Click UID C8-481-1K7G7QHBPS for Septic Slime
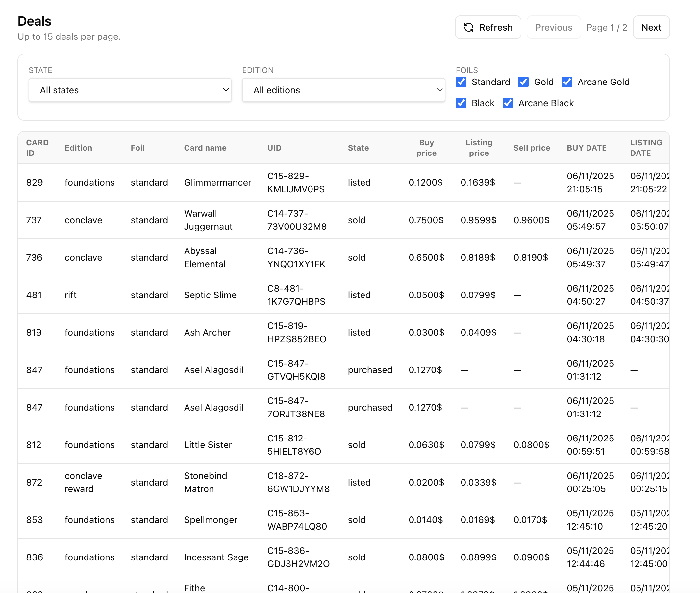 (296, 295)
